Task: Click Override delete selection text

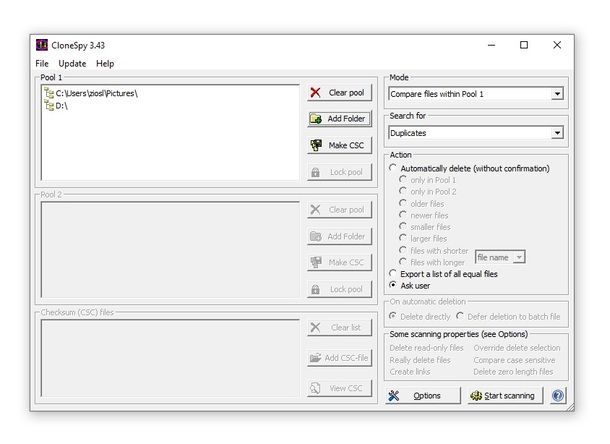Action: tap(517, 348)
